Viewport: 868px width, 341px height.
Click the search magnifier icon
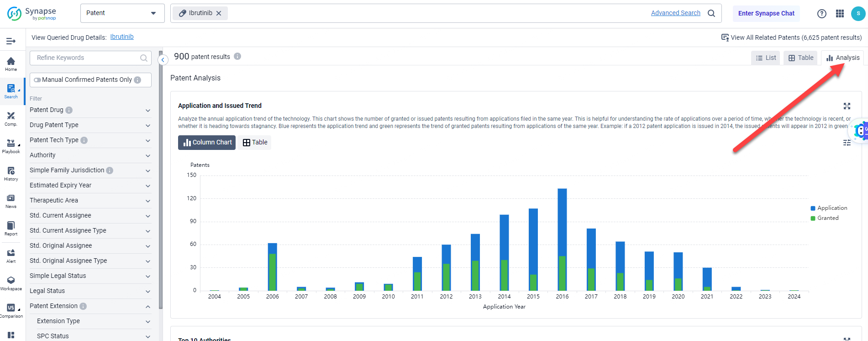[711, 13]
